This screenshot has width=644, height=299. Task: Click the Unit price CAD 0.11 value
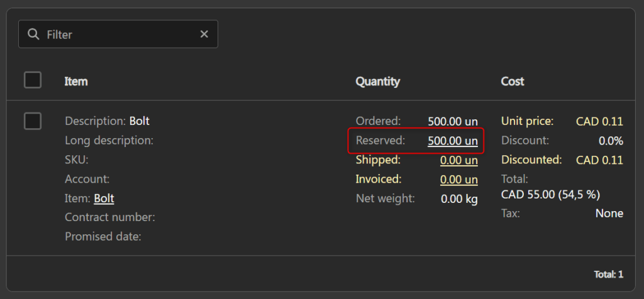(x=599, y=121)
